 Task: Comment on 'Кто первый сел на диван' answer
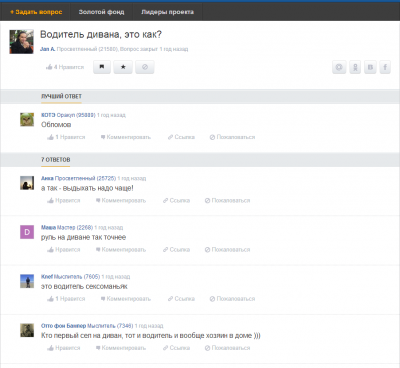pyautogui.click(x=121, y=348)
